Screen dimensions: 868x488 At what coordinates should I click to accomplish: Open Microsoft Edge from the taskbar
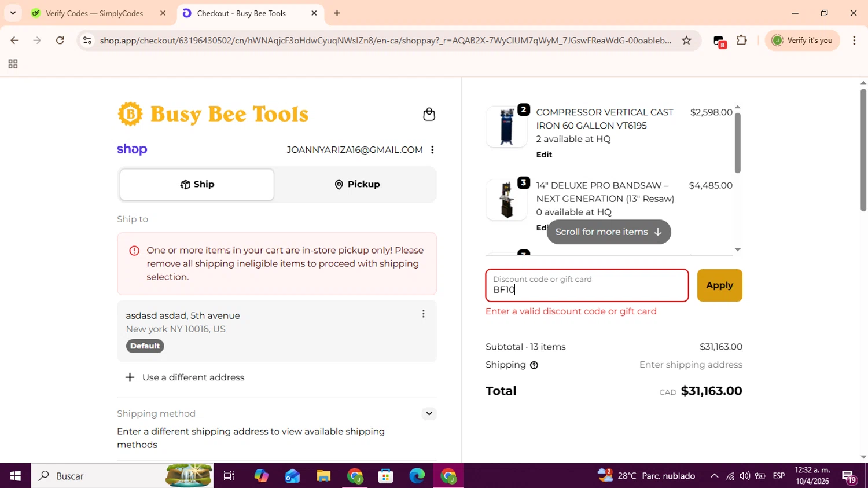click(x=417, y=476)
